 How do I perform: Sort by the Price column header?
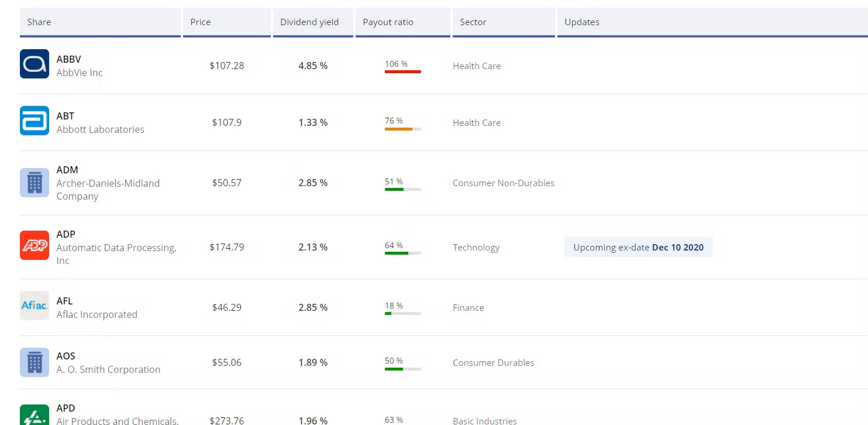pos(227,22)
